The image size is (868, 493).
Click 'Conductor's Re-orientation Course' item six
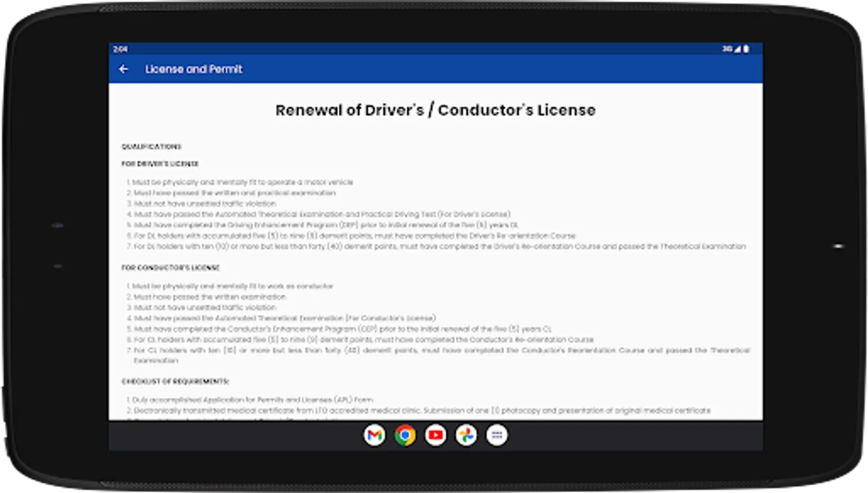point(360,340)
